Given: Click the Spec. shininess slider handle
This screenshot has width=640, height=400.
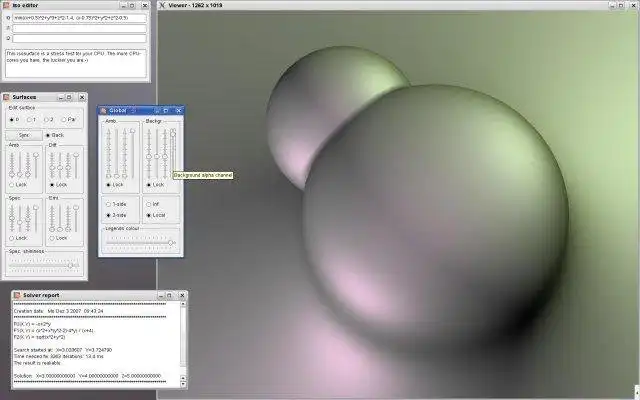Looking at the screenshot, I should 70,265.
